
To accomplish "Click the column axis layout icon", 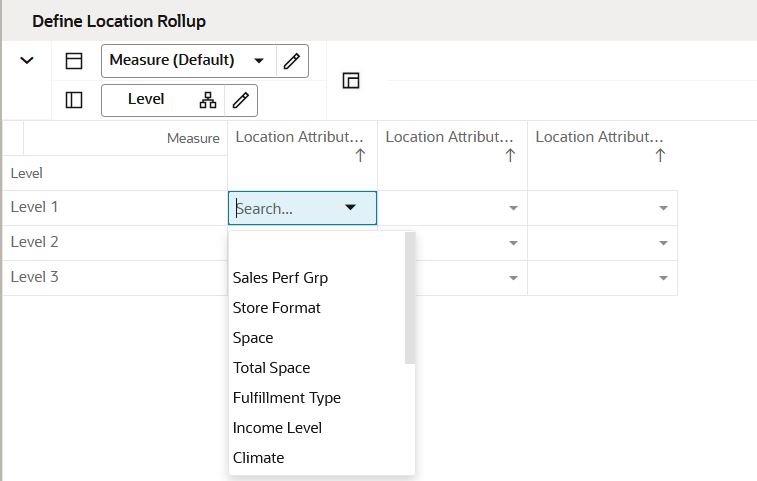I will click(x=74, y=61).
